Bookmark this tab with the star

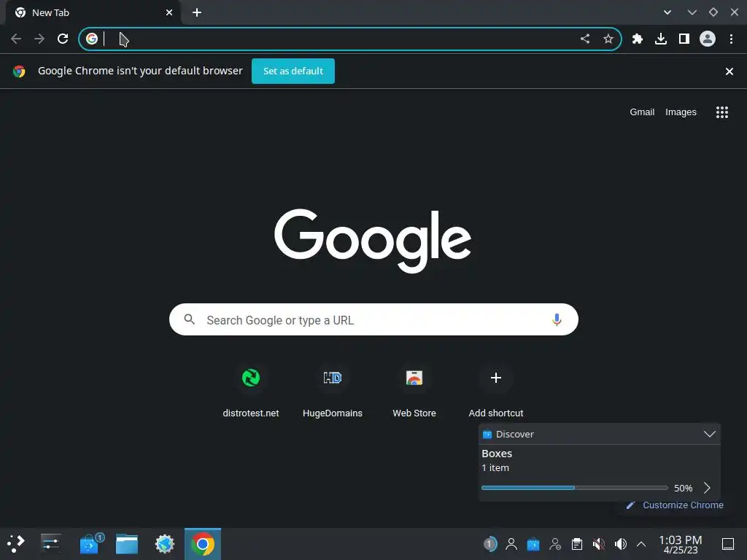(x=608, y=39)
